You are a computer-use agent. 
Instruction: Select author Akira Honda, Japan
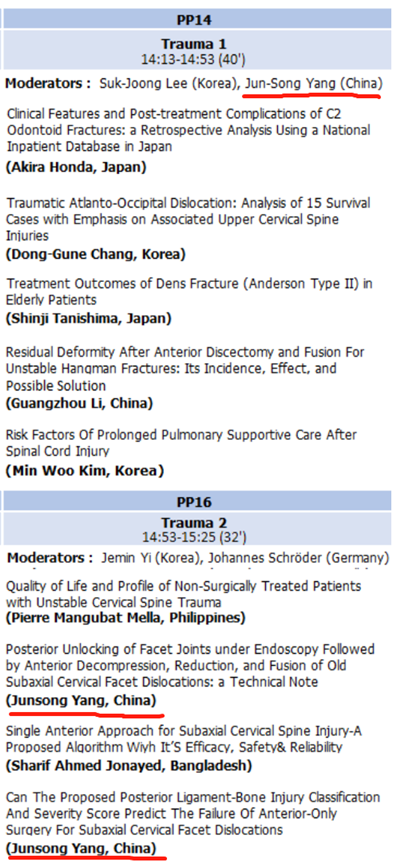coord(76,168)
